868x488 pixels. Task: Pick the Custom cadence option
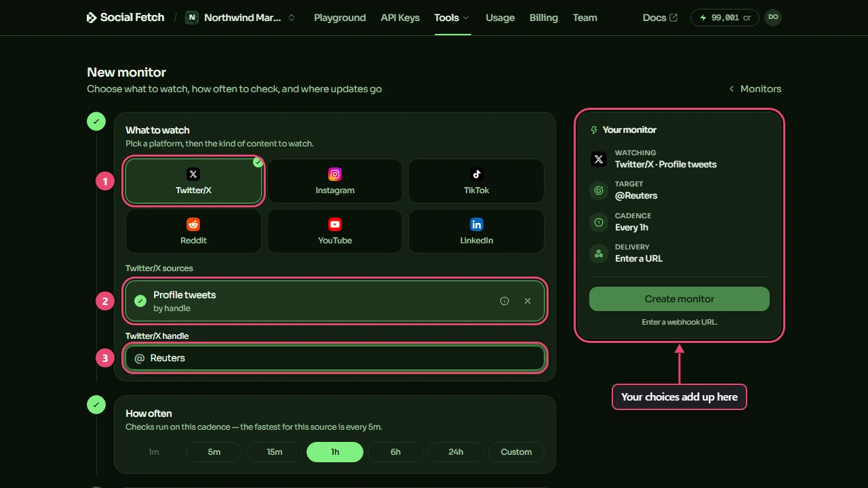coord(516,452)
